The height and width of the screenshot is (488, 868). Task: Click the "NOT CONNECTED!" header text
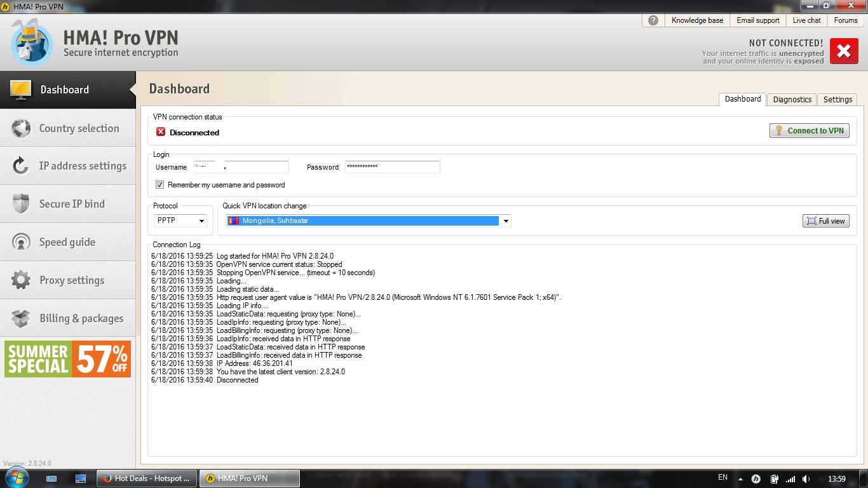(x=786, y=43)
